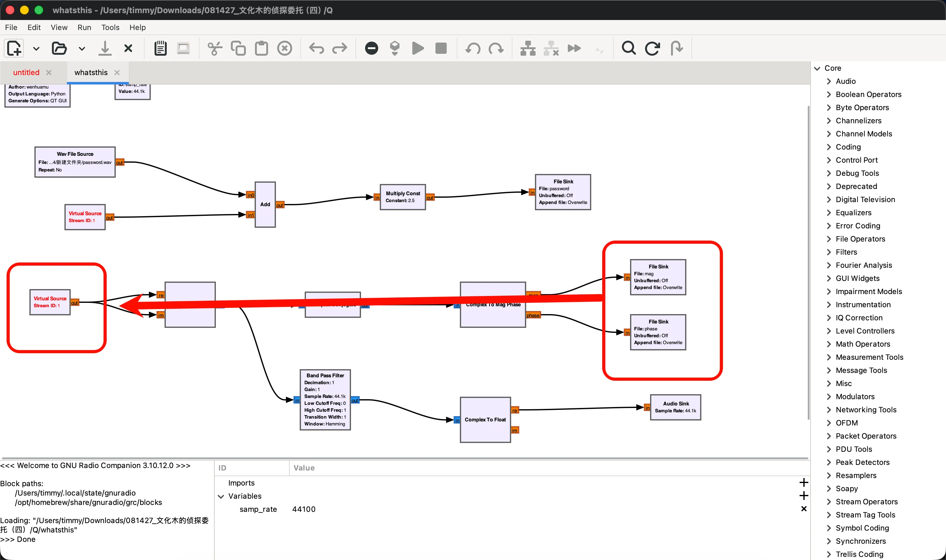Open recent files dropdown arrow

pos(82,48)
